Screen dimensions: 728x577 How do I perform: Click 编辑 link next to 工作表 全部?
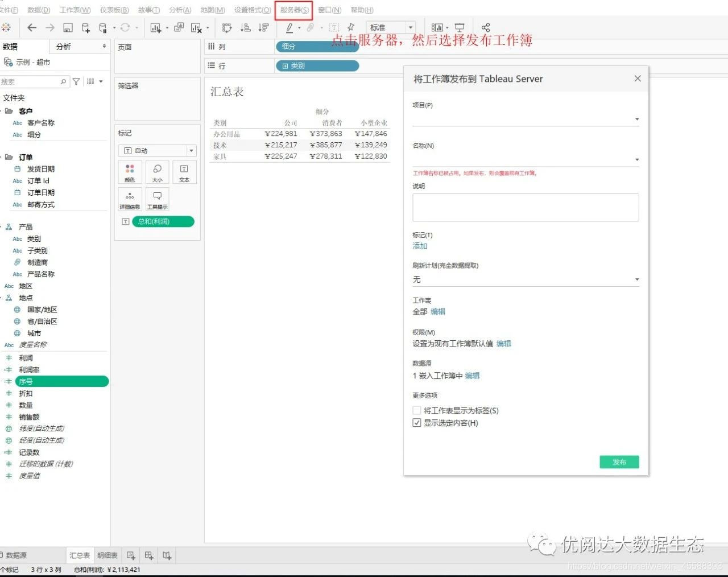coord(438,311)
